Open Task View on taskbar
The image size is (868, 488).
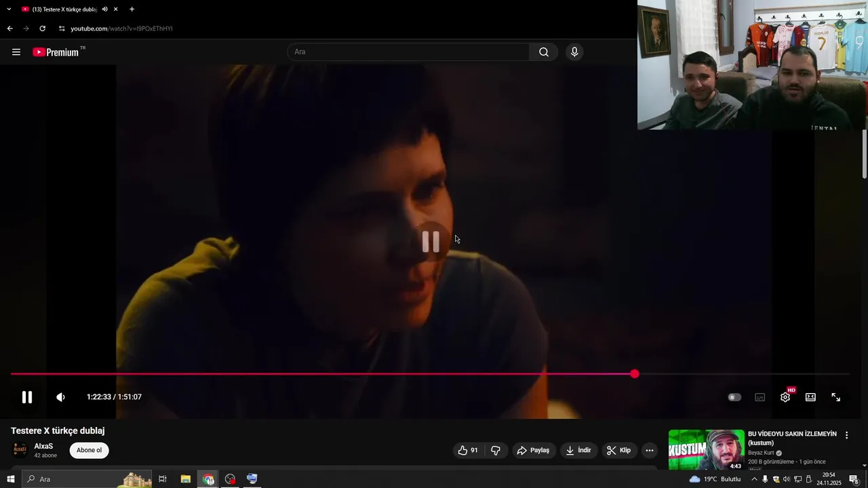click(163, 479)
